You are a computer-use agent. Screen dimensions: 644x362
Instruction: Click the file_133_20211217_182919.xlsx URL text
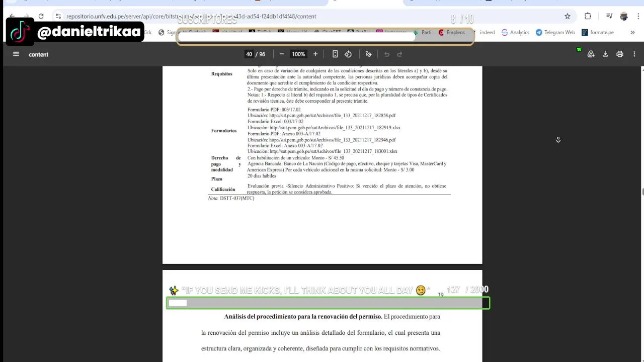tap(335, 128)
